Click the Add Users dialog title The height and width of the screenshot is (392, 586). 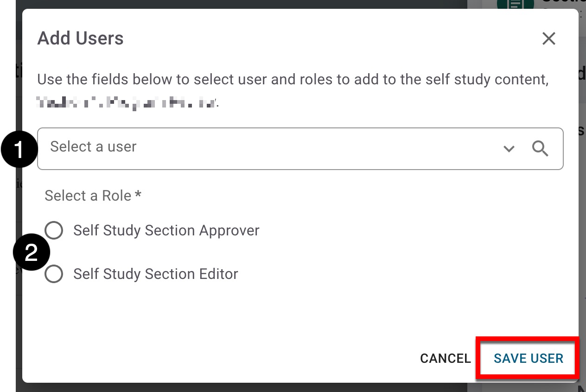point(80,38)
